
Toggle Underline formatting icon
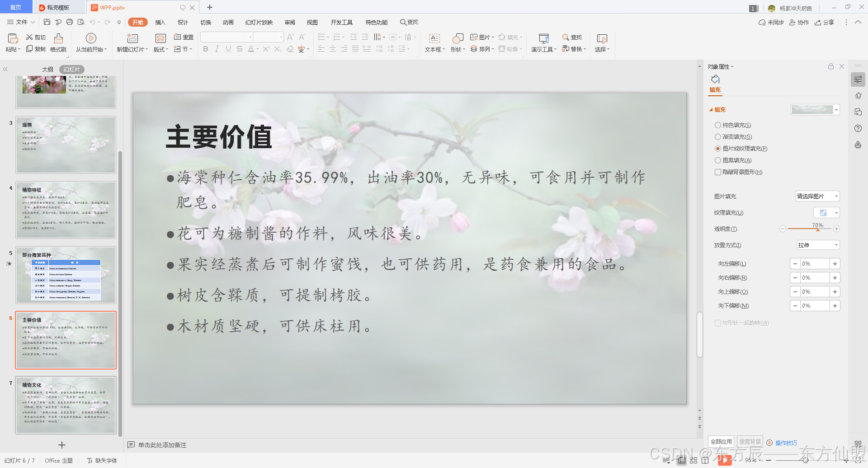tap(228, 49)
